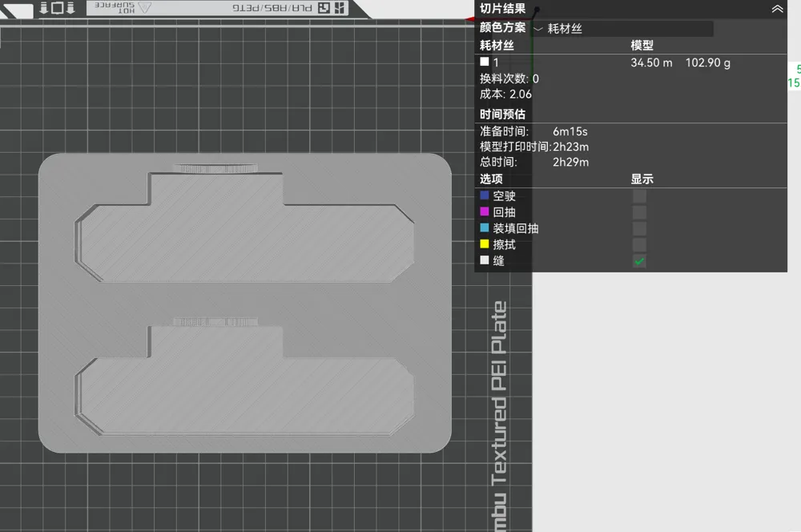Click the 成本: 2.06 cost text
This screenshot has height=532, width=801.
coord(505,94)
